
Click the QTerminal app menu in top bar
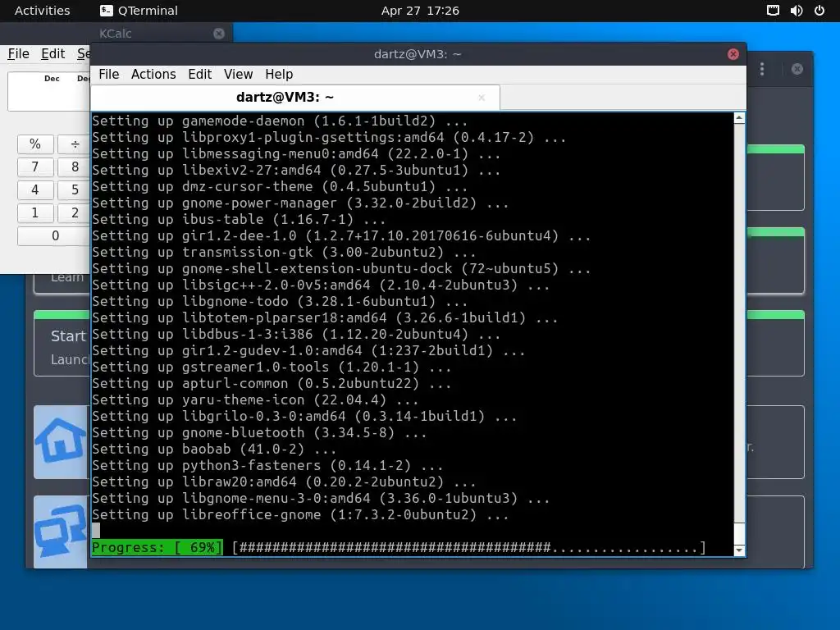[139, 11]
